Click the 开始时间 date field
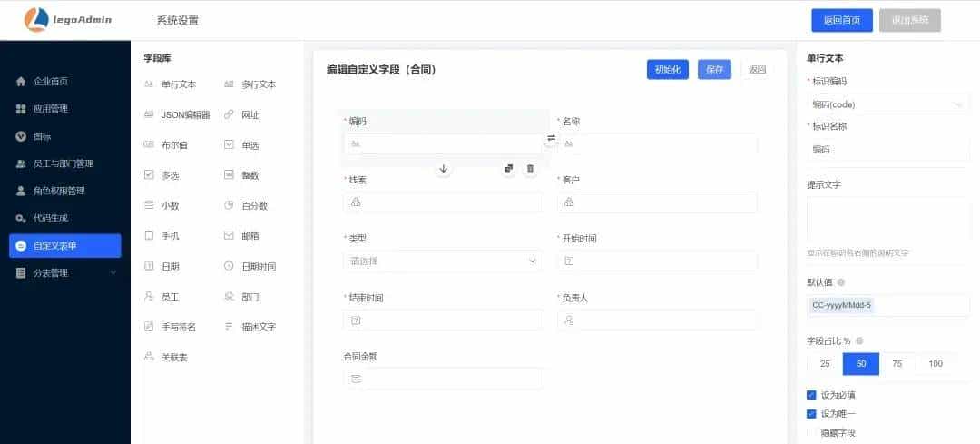This screenshot has height=444, width=980. coord(657,261)
